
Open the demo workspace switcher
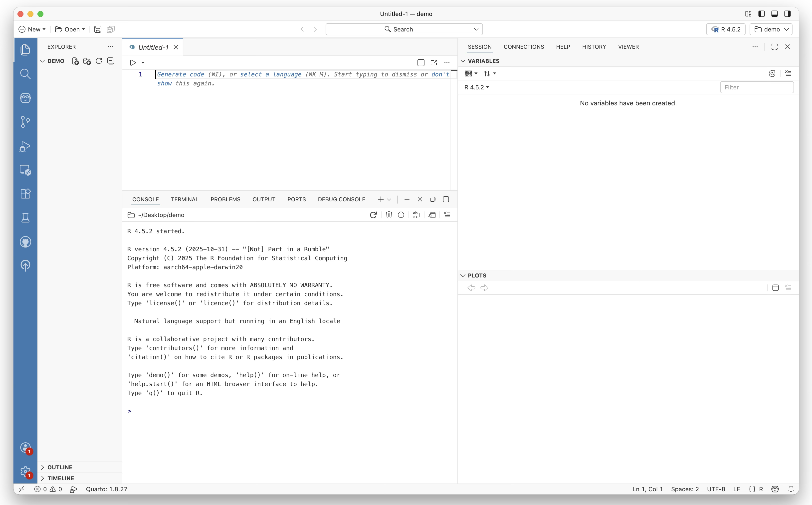point(771,29)
